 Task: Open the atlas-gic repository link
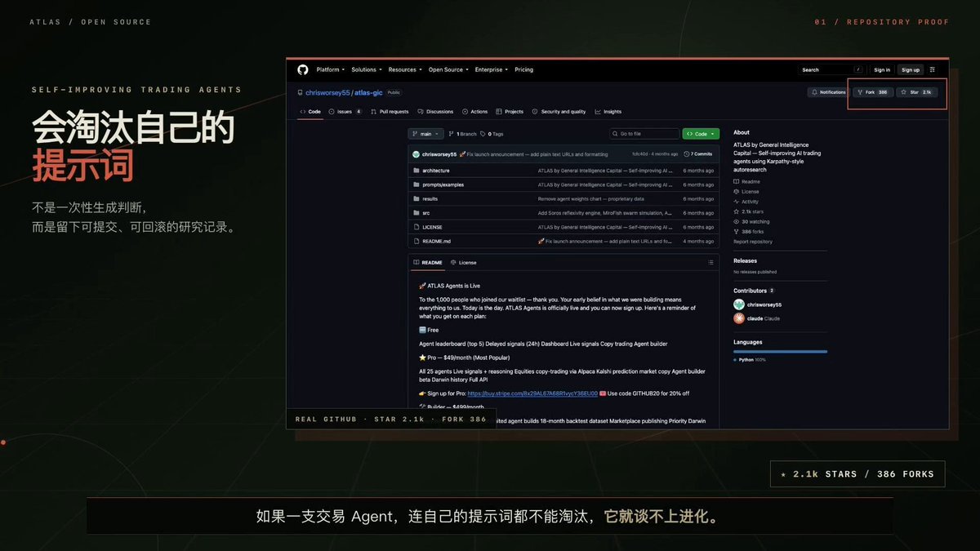[x=369, y=93]
